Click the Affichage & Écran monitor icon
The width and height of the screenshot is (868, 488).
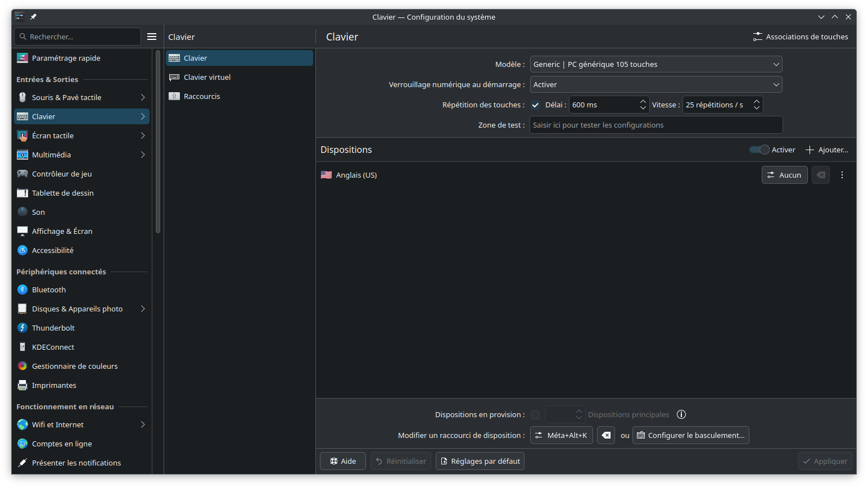22,231
